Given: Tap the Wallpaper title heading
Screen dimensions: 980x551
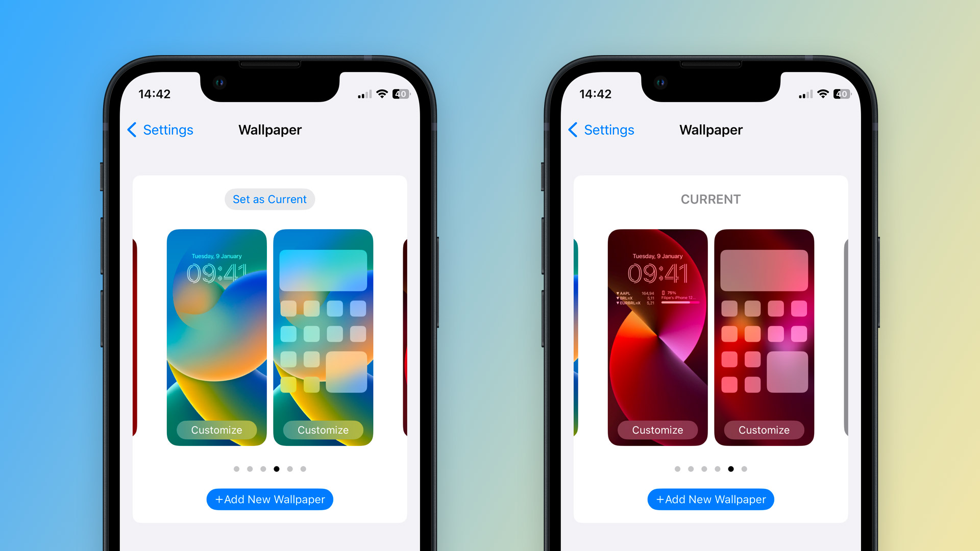Looking at the screenshot, I should [268, 130].
